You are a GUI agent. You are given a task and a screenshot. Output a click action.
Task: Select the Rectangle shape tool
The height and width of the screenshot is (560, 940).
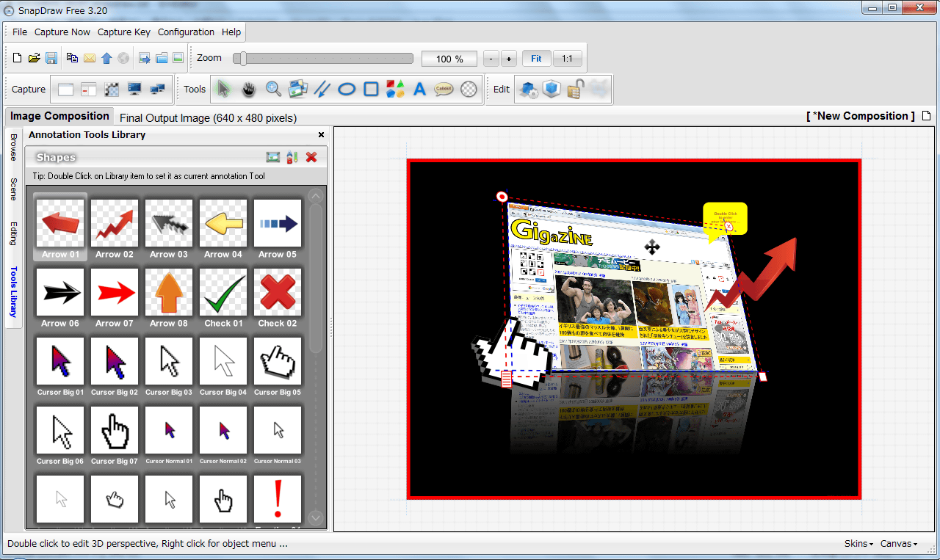pos(371,90)
